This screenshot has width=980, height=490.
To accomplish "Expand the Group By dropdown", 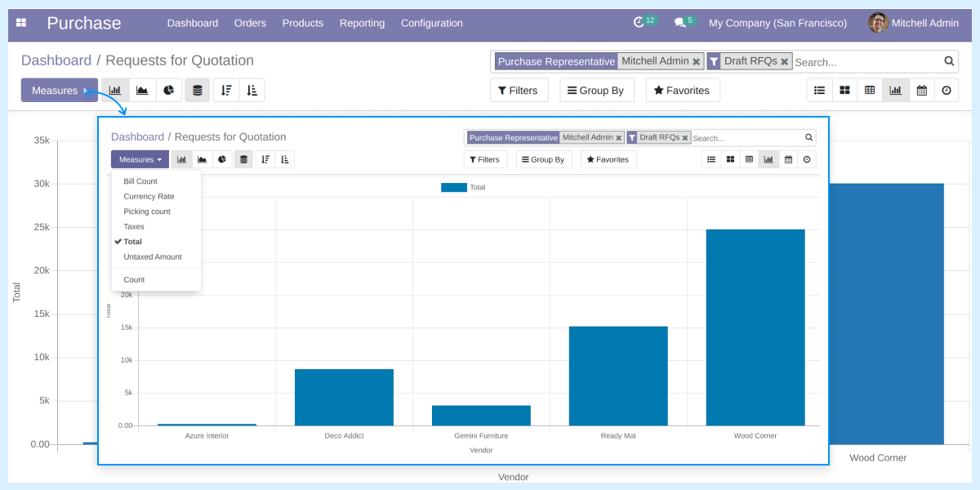I will coord(596,90).
